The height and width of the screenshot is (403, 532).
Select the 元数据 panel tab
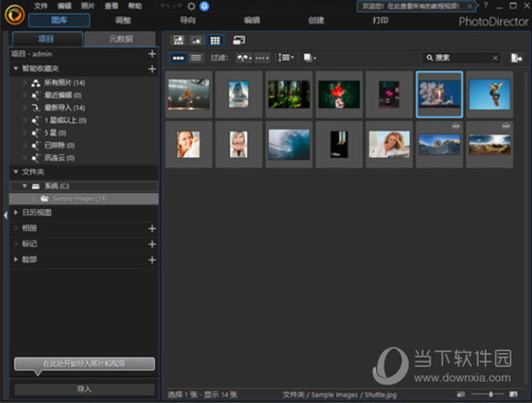(x=121, y=39)
